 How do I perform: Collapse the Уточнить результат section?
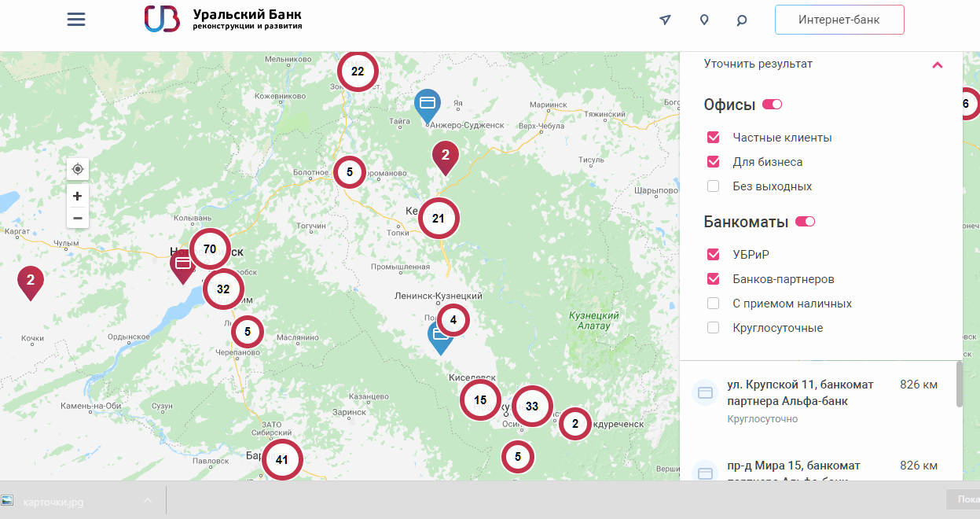click(x=937, y=64)
